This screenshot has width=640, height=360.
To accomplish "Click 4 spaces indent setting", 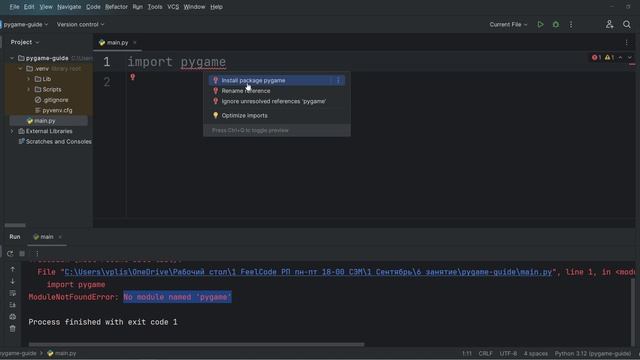I will click(536, 353).
